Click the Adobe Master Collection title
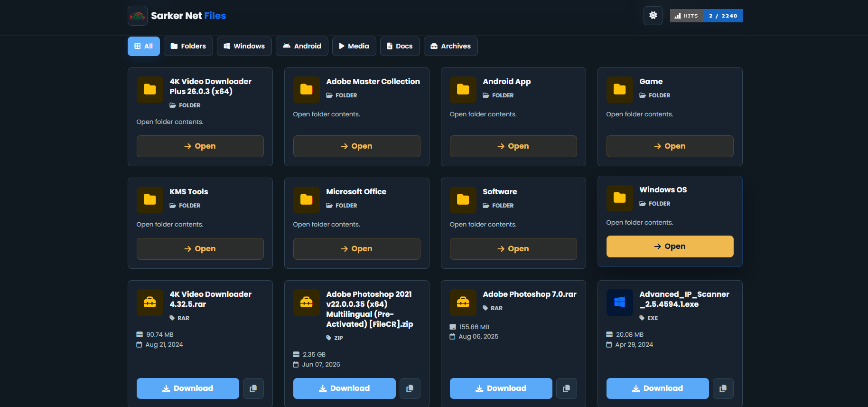The width and height of the screenshot is (868, 407). point(373,82)
